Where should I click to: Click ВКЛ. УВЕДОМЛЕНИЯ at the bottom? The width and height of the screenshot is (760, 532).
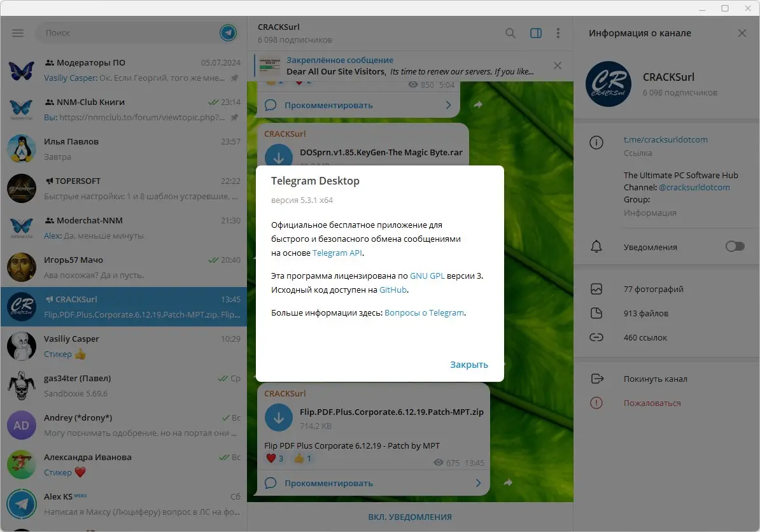[x=410, y=517]
